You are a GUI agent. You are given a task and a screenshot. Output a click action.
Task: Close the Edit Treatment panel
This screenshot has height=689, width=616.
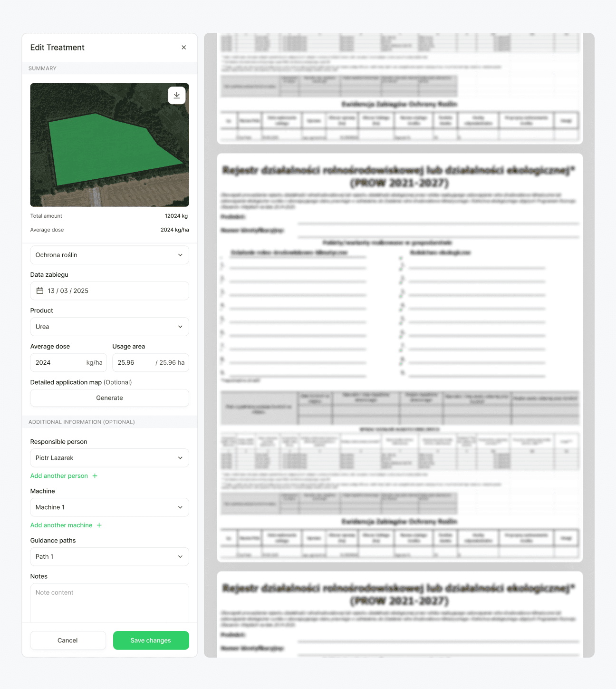point(183,48)
